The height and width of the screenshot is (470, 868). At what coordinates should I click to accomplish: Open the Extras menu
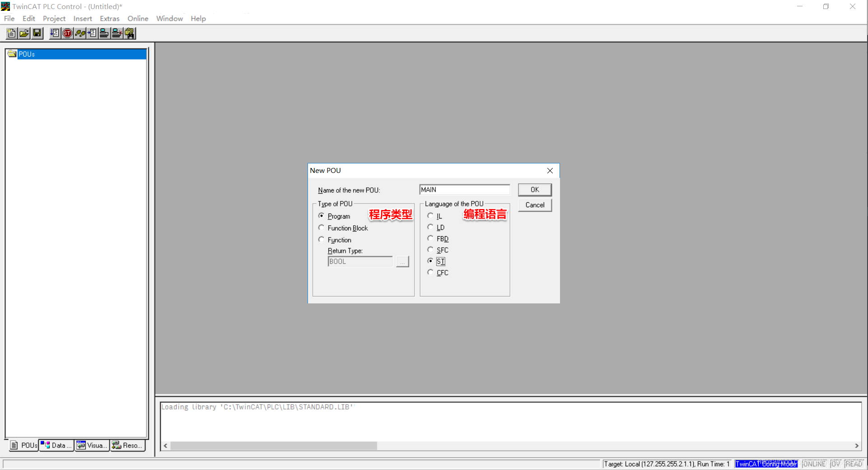pyautogui.click(x=110, y=19)
